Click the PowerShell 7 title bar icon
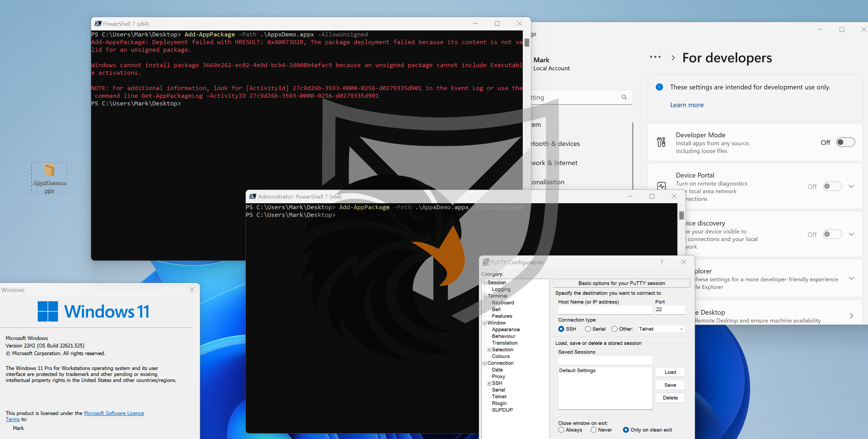The height and width of the screenshot is (439, 868). click(98, 24)
